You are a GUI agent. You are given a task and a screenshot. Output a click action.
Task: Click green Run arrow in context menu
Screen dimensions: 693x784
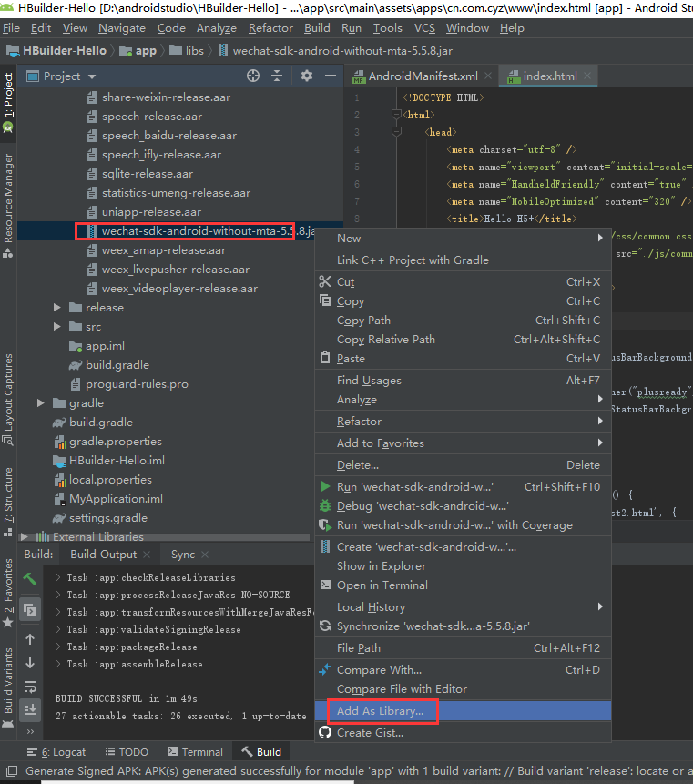(x=325, y=486)
